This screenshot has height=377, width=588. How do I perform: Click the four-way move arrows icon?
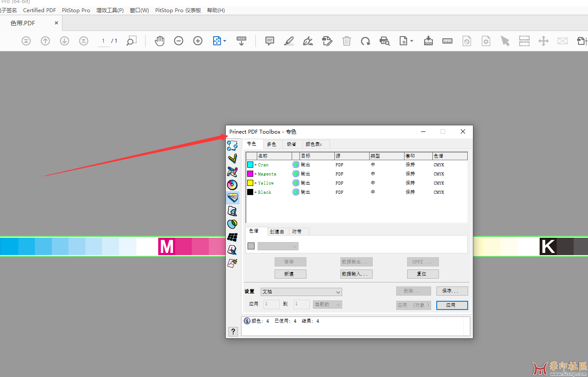[543, 41]
